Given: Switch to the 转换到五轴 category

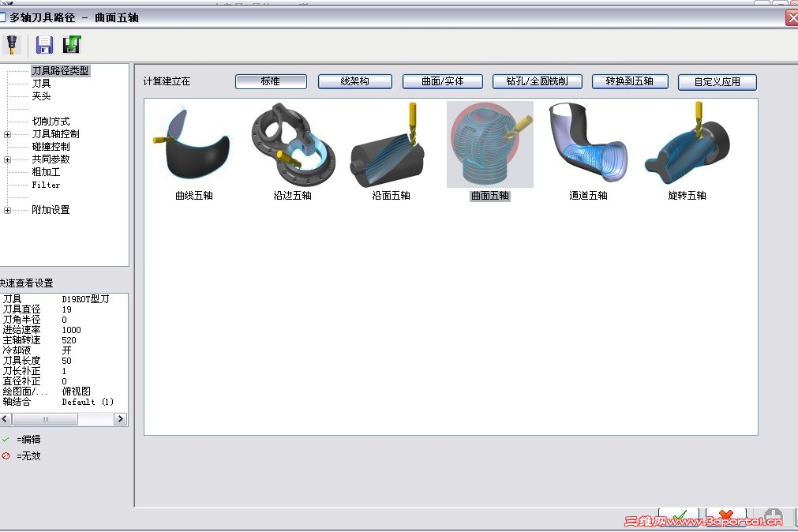Looking at the screenshot, I should (x=630, y=81).
